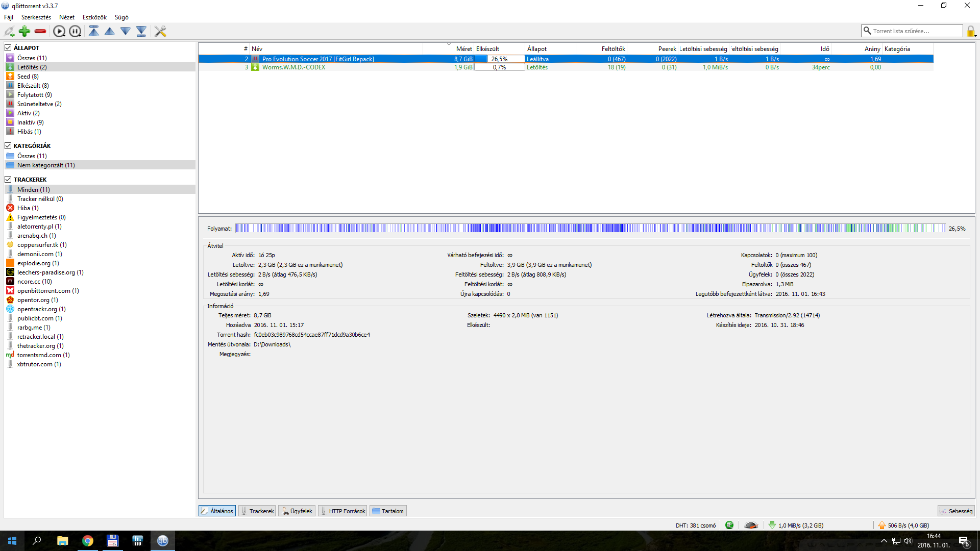This screenshot has width=980, height=551.
Task: Switch to the Trackerek tab
Action: (257, 511)
